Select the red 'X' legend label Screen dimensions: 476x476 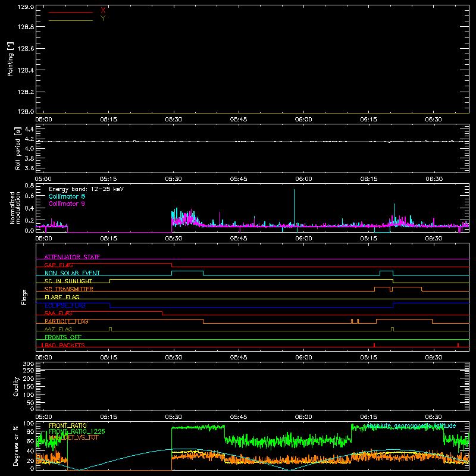103,11
